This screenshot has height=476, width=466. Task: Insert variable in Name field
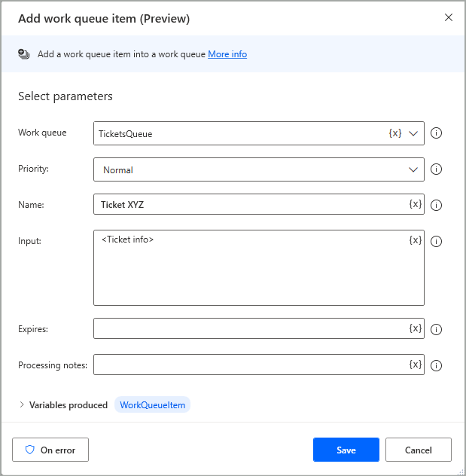point(416,204)
